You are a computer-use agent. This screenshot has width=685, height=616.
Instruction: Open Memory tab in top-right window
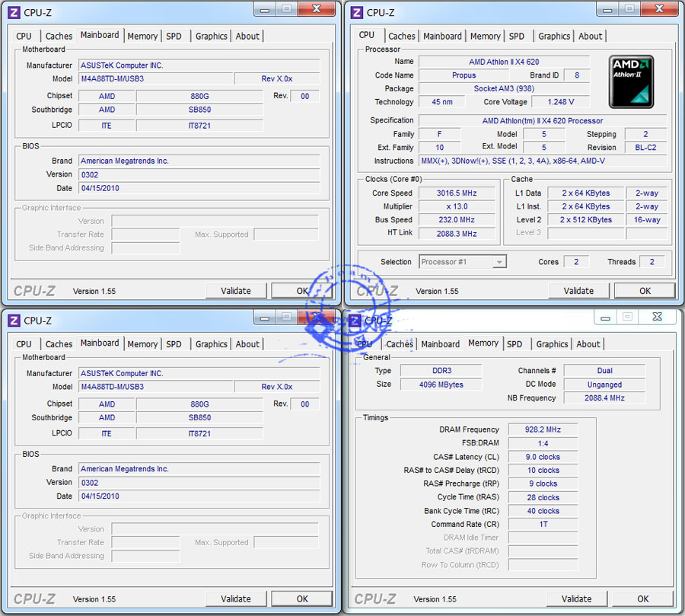click(485, 37)
